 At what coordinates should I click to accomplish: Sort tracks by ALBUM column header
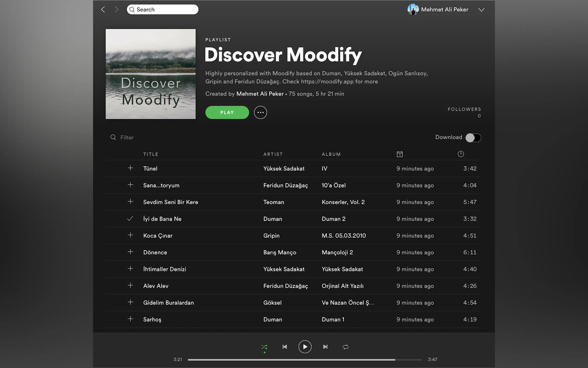point(331,154)
